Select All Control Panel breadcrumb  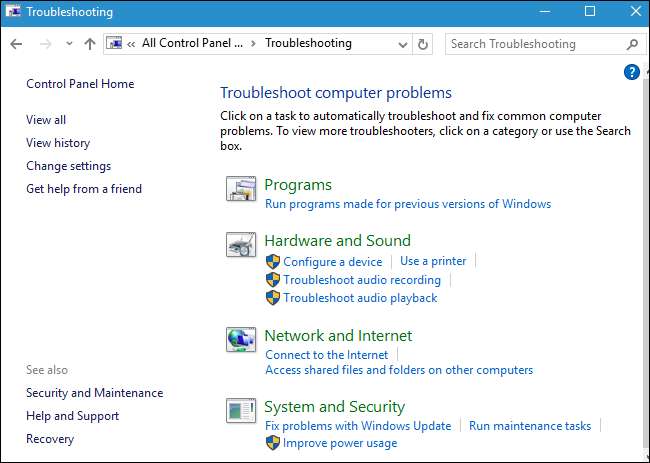[x=192, y=43]
